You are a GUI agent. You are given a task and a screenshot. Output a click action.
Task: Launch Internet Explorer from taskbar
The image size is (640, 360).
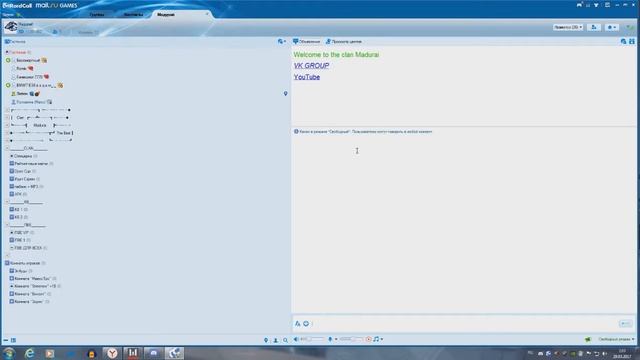29,353
